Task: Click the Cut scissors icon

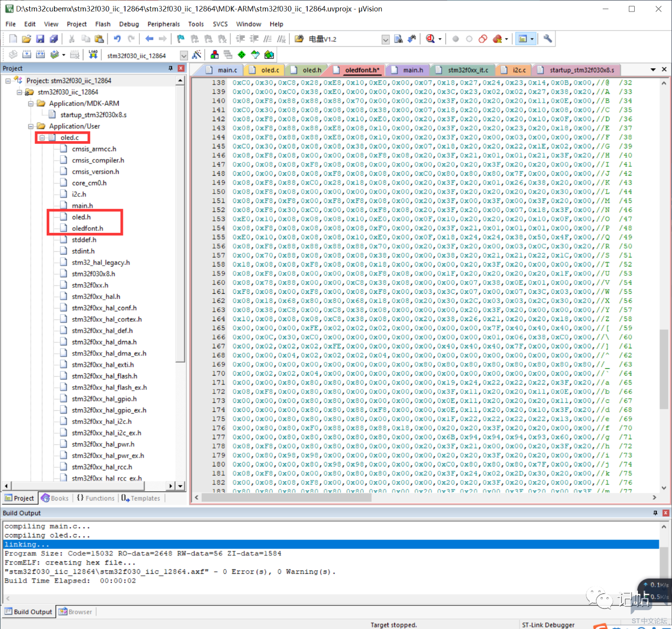Action: click(x=71, y=39)
